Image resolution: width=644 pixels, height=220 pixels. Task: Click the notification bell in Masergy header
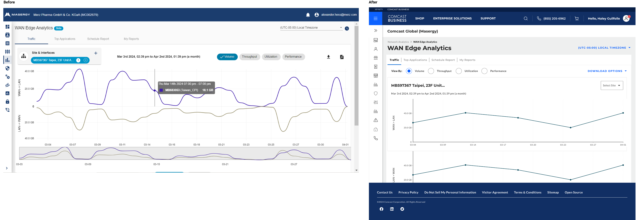308,15
